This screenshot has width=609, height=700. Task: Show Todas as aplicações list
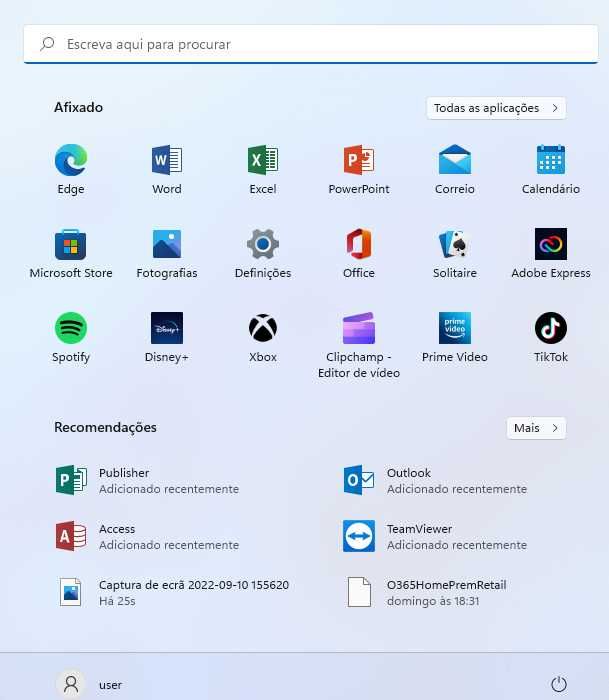pos(496,108)
